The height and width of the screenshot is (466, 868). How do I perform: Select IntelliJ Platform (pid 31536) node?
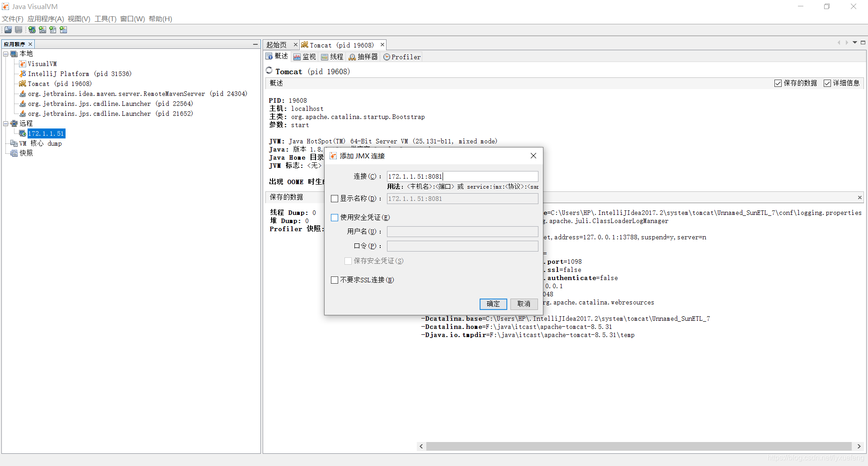point(80,74)
